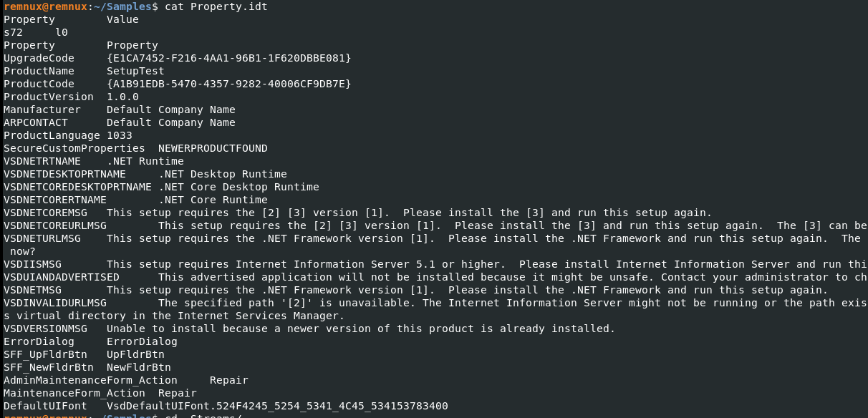The width and height of the screenshot is (868, 418).
Task: Click the SetupTest product name value
Action: [x=135, y=71]
